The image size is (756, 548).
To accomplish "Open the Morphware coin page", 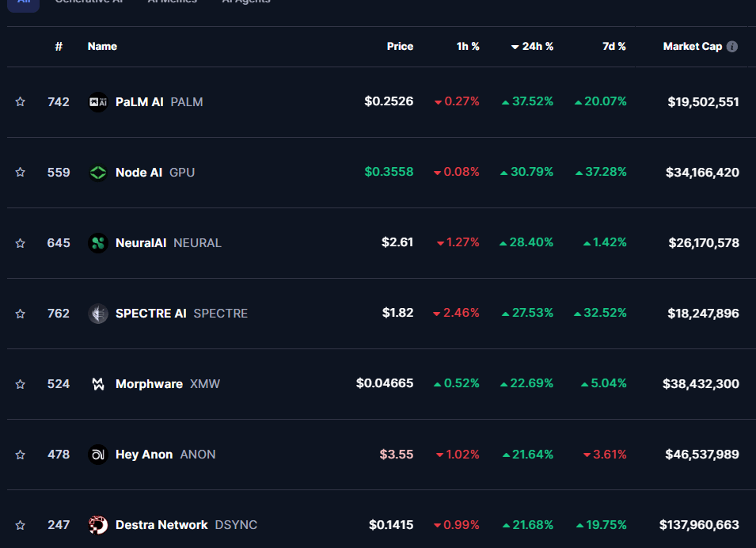I will [x=149, y=384].
